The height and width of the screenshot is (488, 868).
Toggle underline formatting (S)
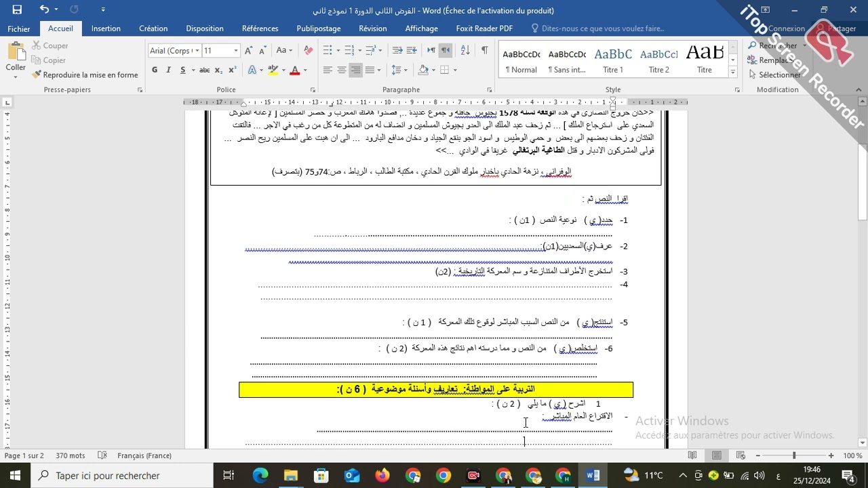183,70
